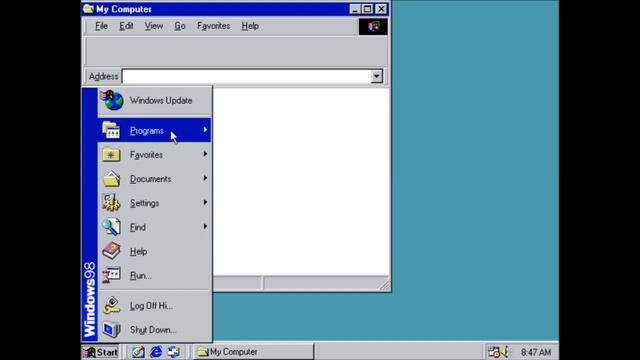Expand the Documents submenu arrow
This screenshot has height=360, width=640.
pos(205,178)
